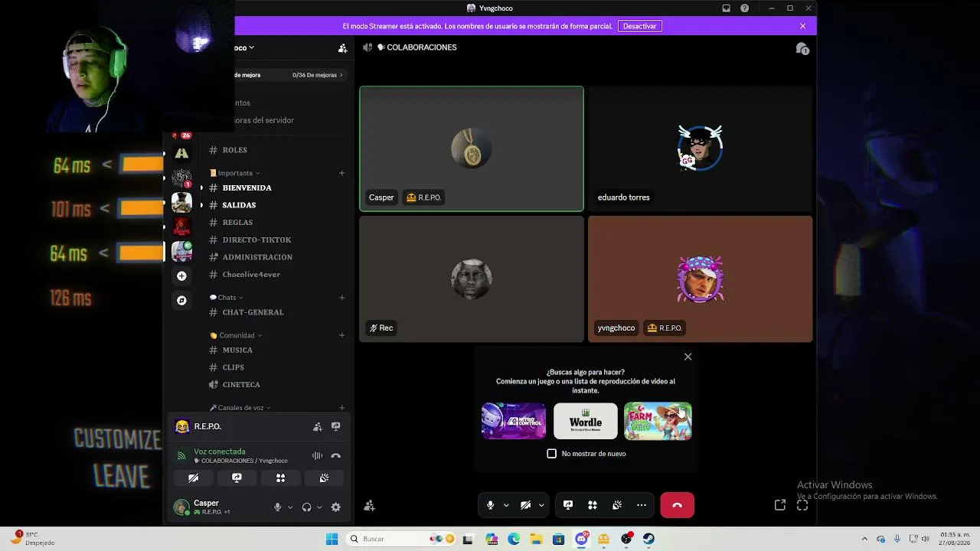980x551 pixels.
Task: Deafen audio with the headphones icon
Action: [307, 507]
